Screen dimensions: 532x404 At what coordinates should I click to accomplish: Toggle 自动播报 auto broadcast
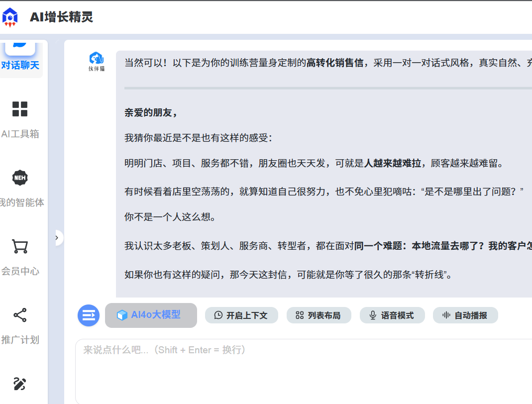465,315
